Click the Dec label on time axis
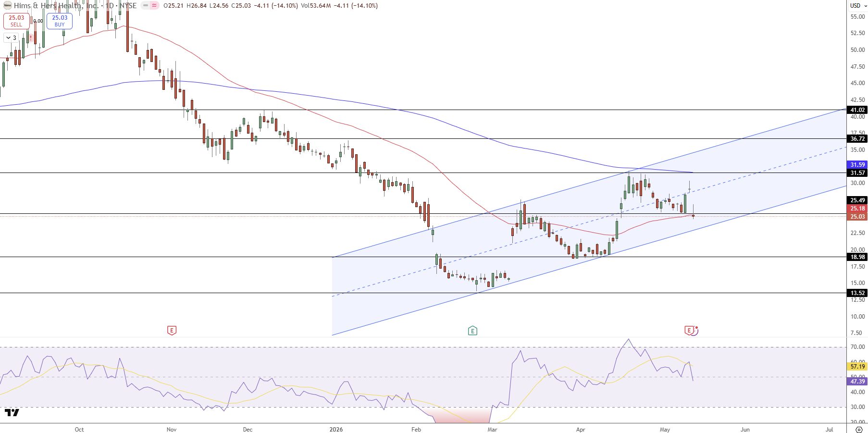 (x=248, y=430)
